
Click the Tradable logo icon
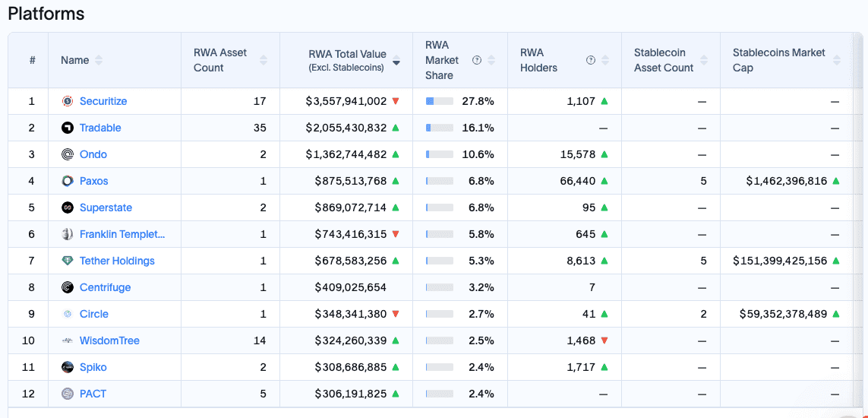[67, 128]
